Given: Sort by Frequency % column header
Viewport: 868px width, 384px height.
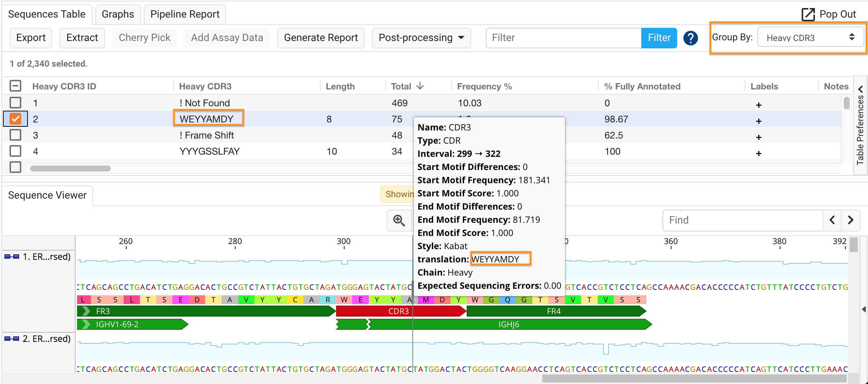Looking at the screenshot, I should click(484, 86).
